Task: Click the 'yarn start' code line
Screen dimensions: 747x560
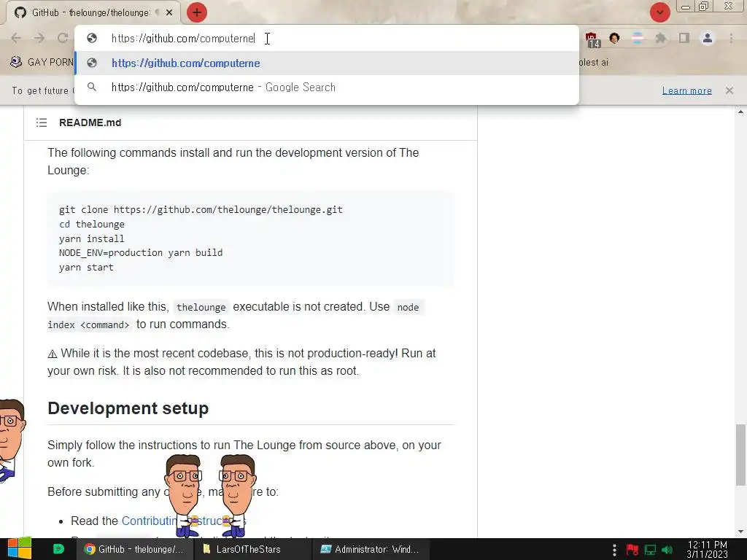Action: [x=86, y=267]
